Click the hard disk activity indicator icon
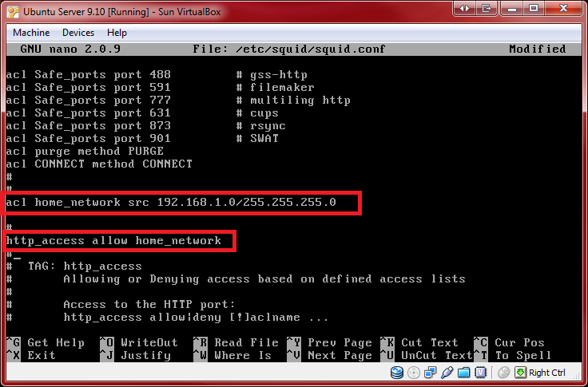 pos(397,373)
